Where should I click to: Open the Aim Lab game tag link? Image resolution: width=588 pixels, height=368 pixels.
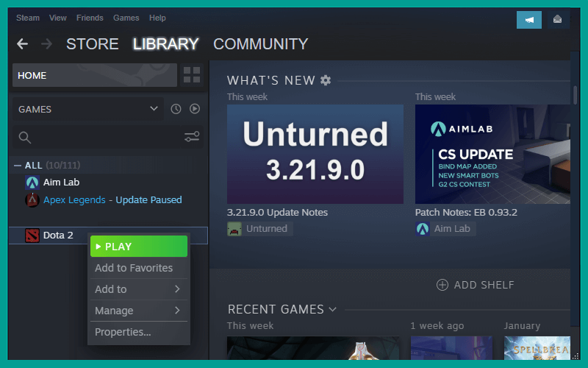point(445,229)
